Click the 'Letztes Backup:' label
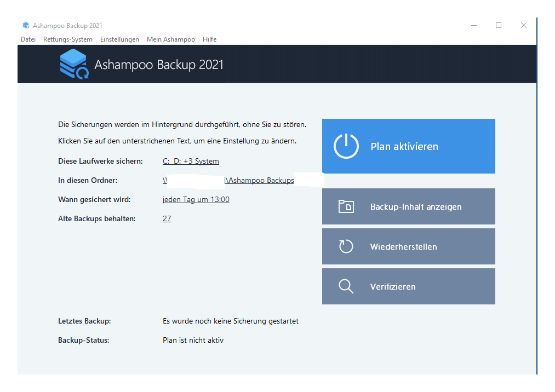 (x=84, y=321)
